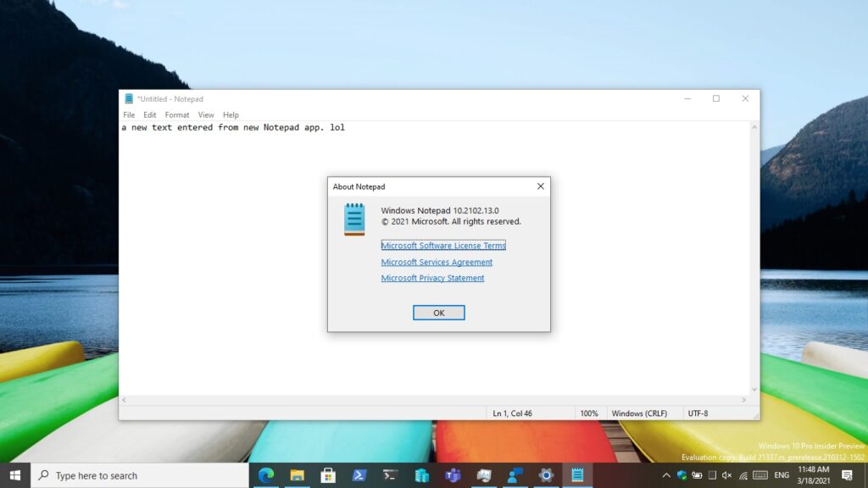Open the Format menu
The width and height of the screenshot is (868, 488).
(x=176, y=114)
